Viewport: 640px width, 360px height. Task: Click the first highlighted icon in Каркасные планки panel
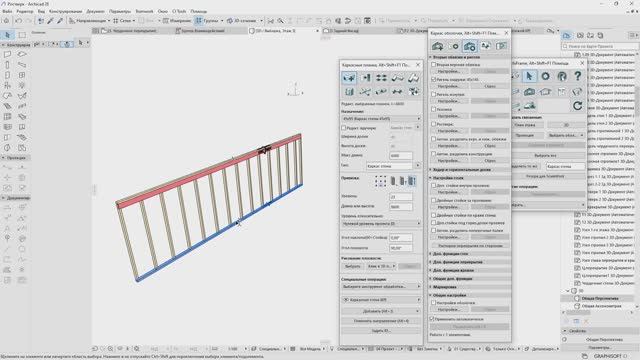349,78
